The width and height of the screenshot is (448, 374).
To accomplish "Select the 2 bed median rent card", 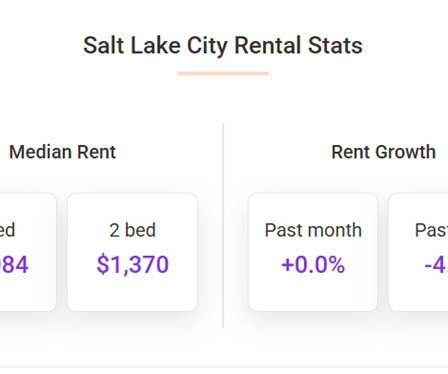I will (133, 252).
